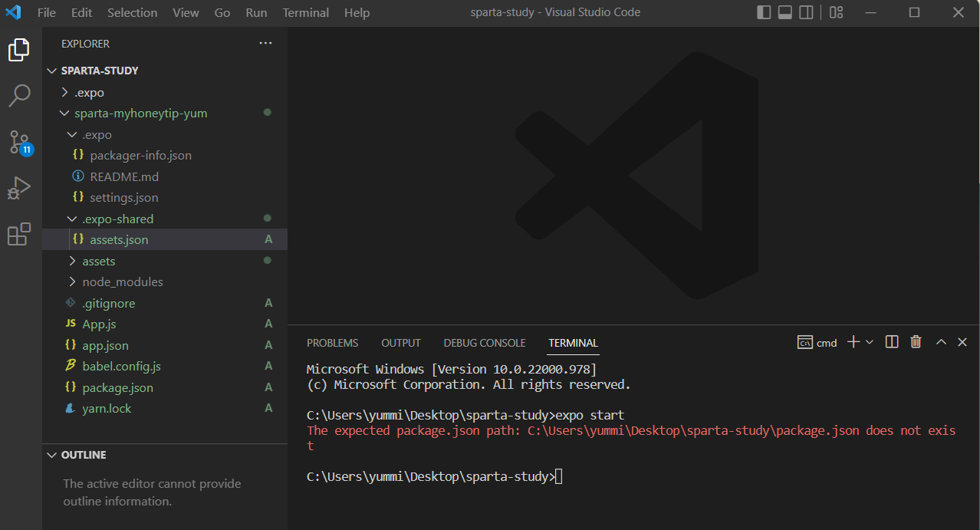Open babel.config.js file
The image size is (980, 530).
tap(165, 366)
